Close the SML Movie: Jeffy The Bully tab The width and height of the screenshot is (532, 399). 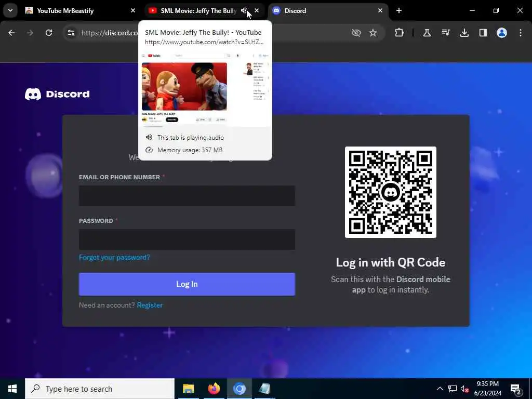[257, 10]
